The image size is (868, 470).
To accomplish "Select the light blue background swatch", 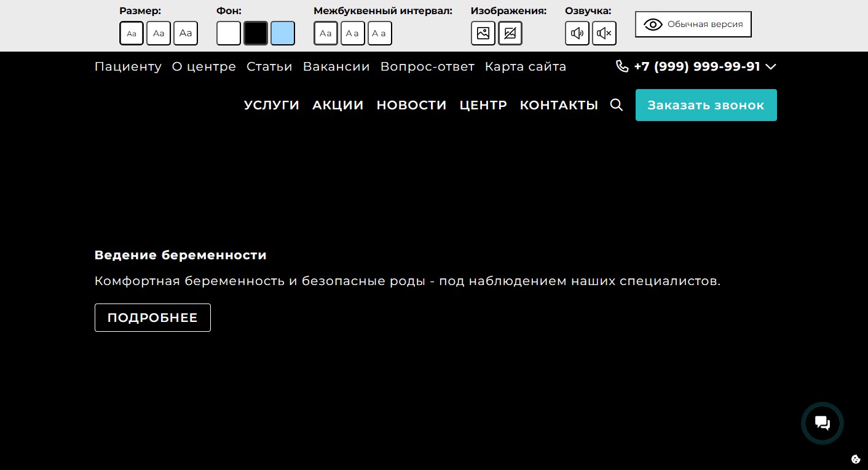I will click(x=283, y=33).
